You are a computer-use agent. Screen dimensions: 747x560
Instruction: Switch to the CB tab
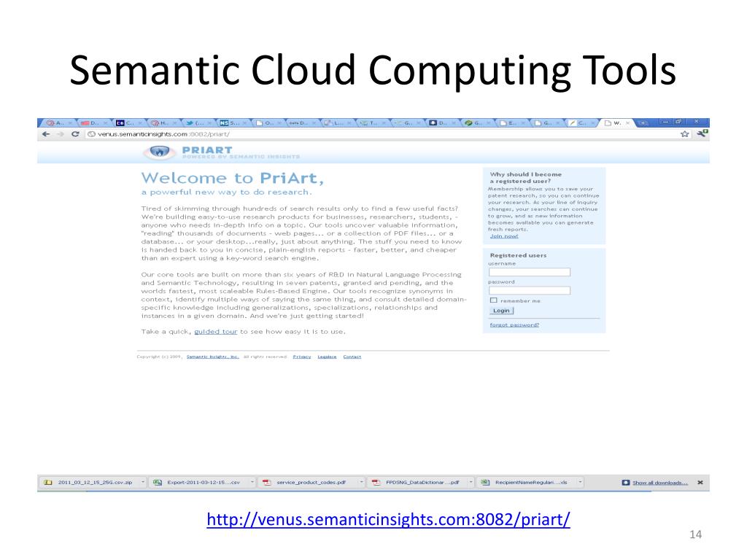point(128,122)
